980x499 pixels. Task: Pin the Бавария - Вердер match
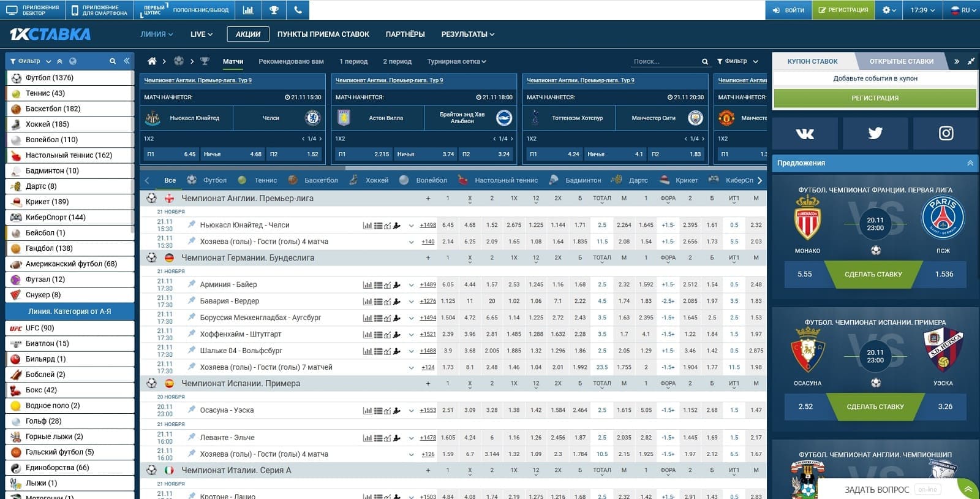(192, 301)
